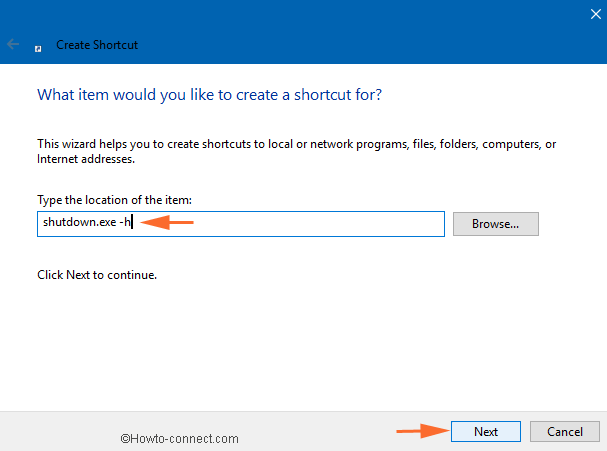The image size is (607, 451).
Task: Click the 'Type the location of the item:' label
Action: (x=114, y=200)
